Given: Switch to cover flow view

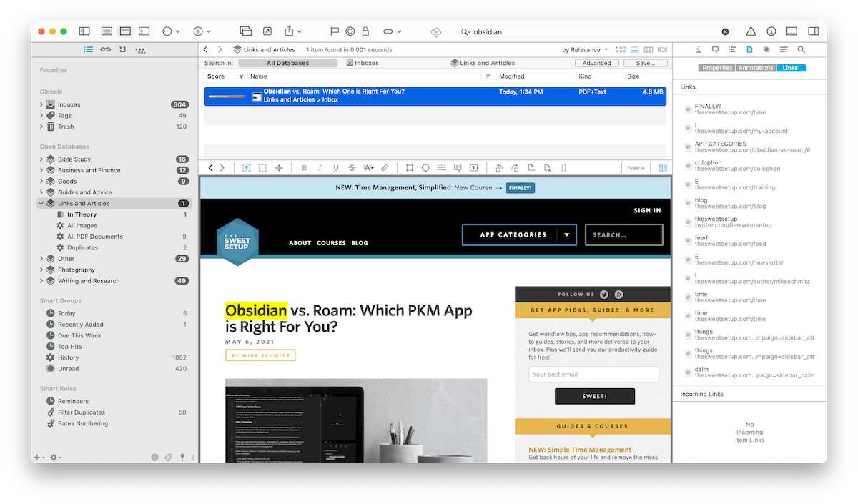Looking at the screenshot, I should coord(662,50).
